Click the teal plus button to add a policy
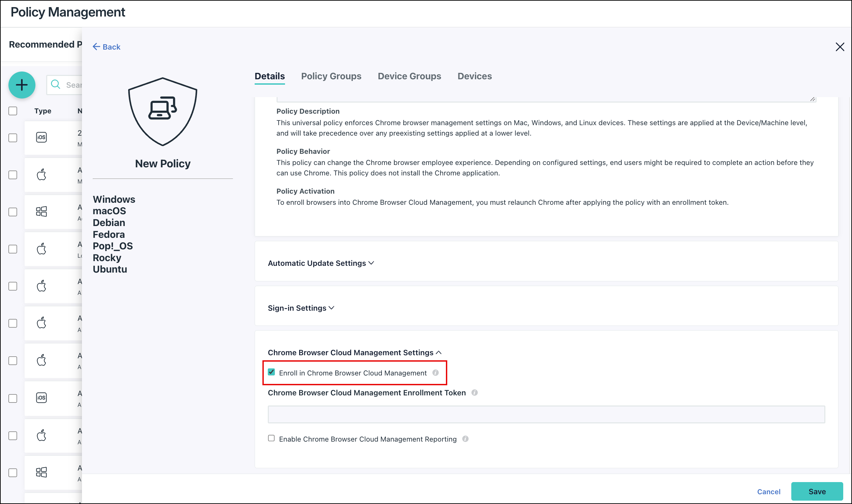 click(x=21, y=85)
